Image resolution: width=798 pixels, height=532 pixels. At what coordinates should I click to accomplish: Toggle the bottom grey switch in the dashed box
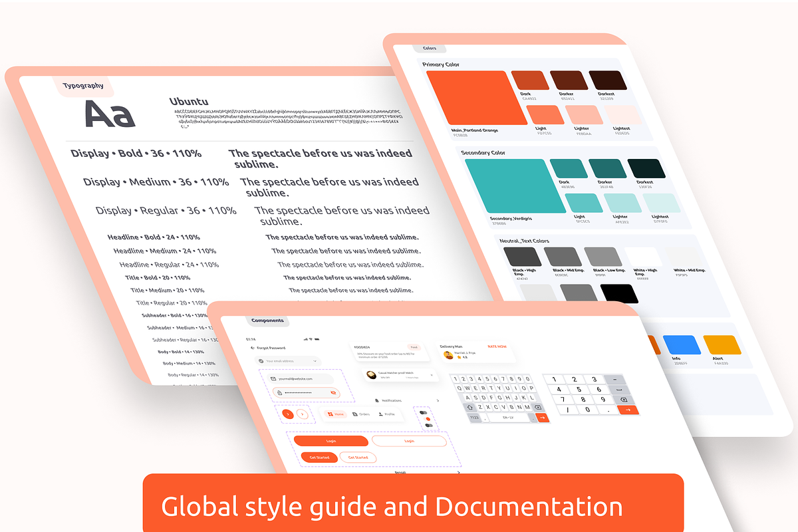[x=428, y=426]
